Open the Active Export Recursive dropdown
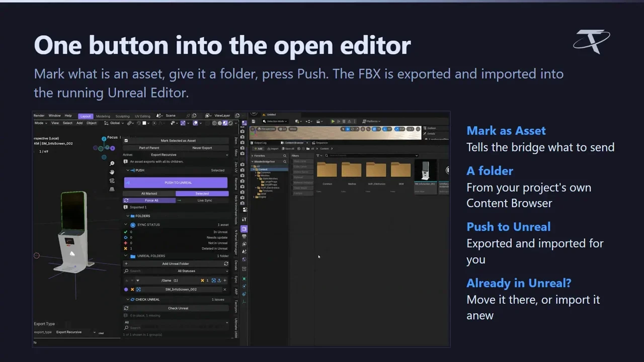The height and width of the screenshot is (362, 644). [190, 155]
